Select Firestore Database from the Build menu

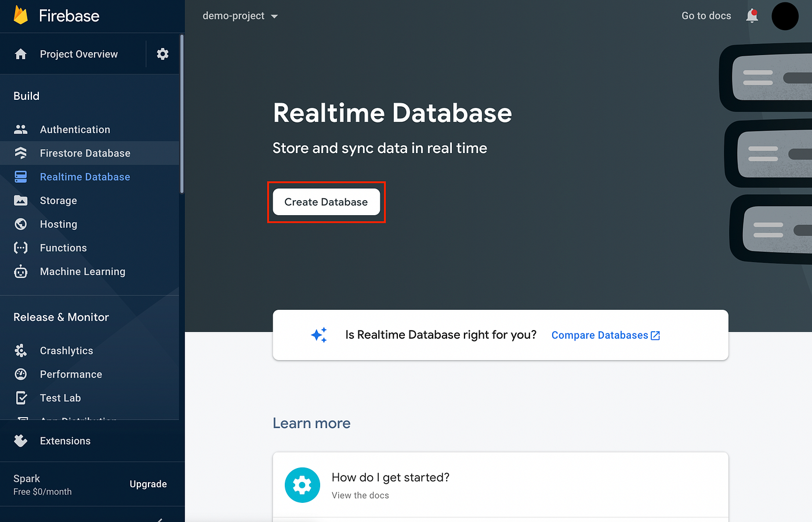coord(84,153)
